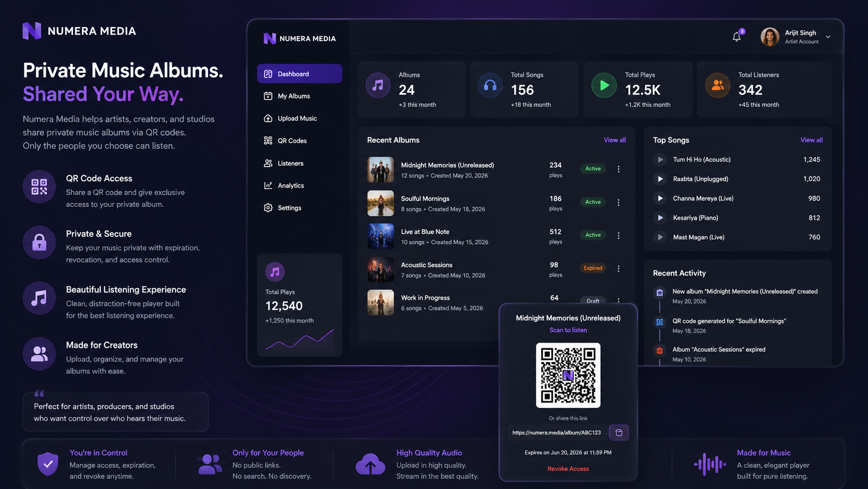The height and width of the screenshot is (489, 868).
Task: Expand the Arijit Singh account menu
Action: pos(828,37)
